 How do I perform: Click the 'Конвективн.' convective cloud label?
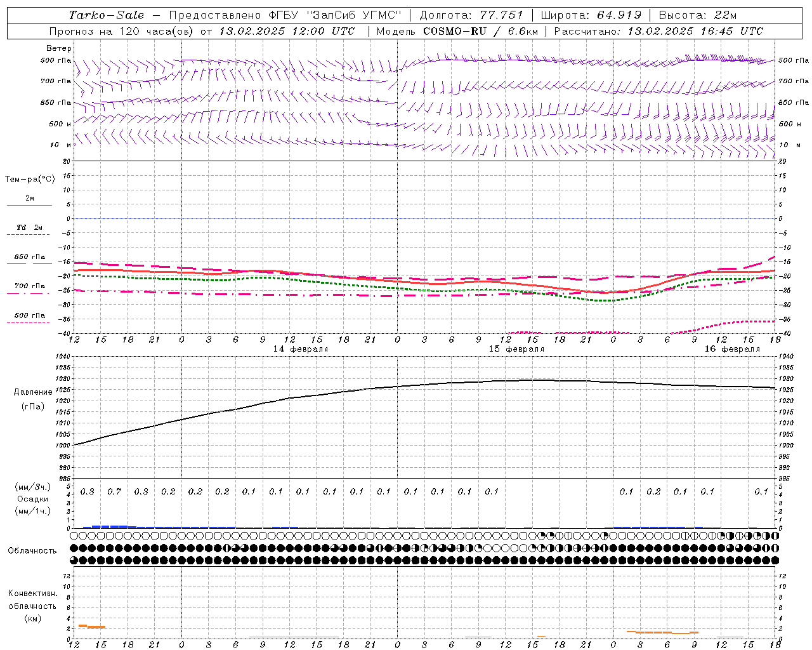[x=33, y=594]
